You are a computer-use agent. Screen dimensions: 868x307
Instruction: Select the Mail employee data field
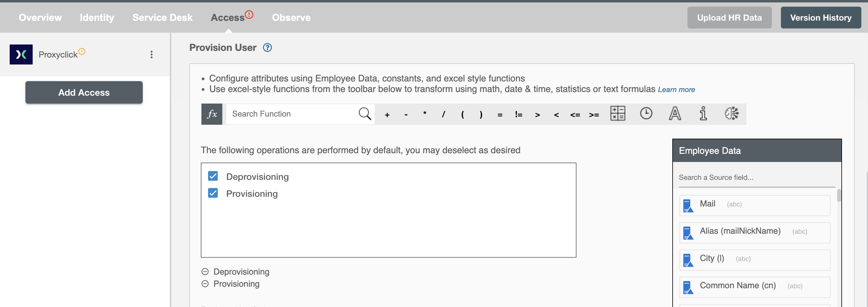(755, 206)
